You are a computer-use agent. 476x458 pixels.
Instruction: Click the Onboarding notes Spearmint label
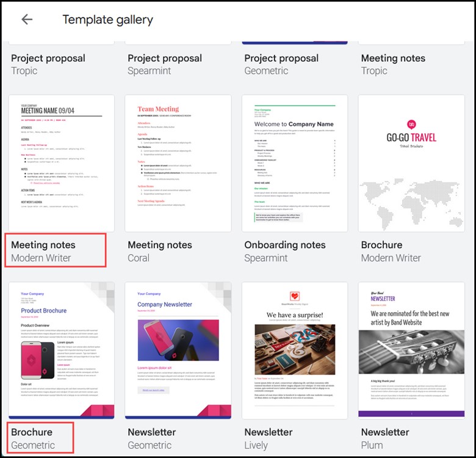pyautogui.click(x=285, y=251)
